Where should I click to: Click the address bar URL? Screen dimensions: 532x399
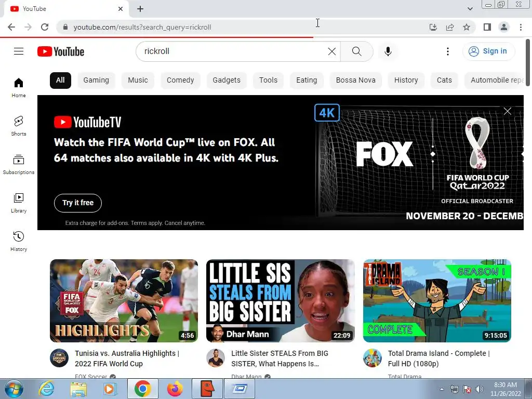pos(142,27)
